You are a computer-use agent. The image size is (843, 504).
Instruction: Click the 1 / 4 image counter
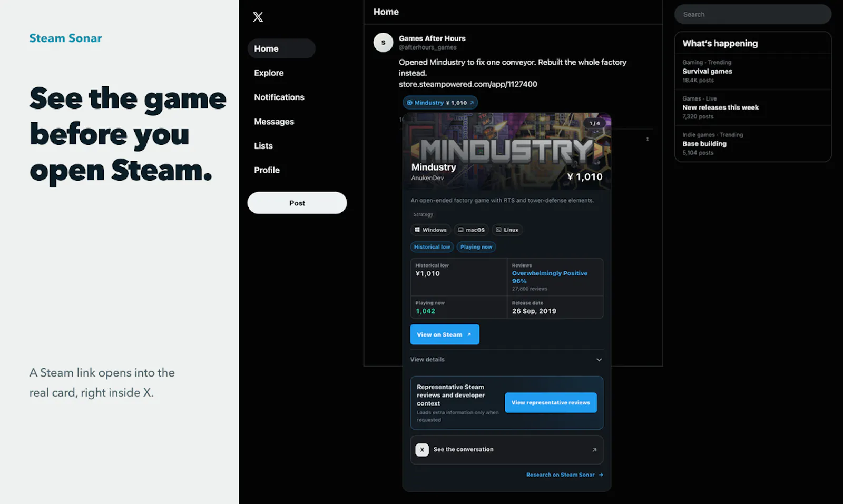[x=594, y=123]
